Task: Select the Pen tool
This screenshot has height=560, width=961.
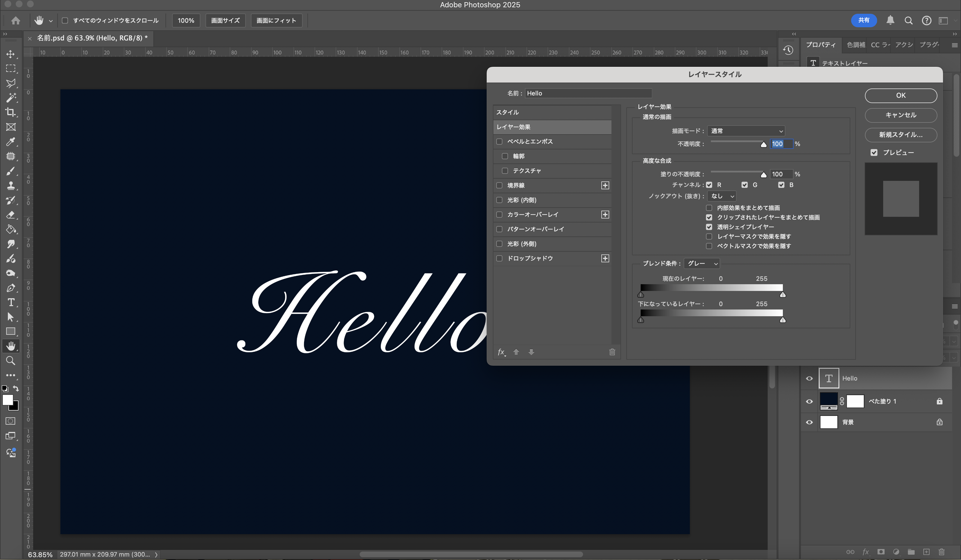Action: pos(11,288)
